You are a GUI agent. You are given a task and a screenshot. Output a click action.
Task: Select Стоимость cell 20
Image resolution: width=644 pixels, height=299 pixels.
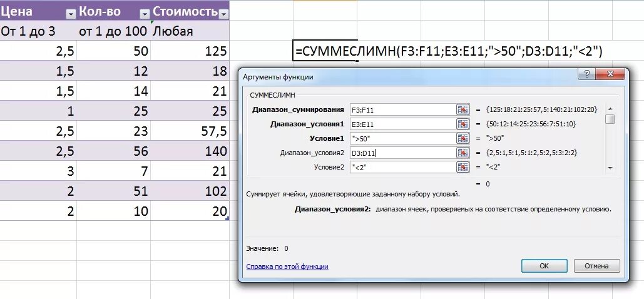pyautogui.click(x=190, y=211)
